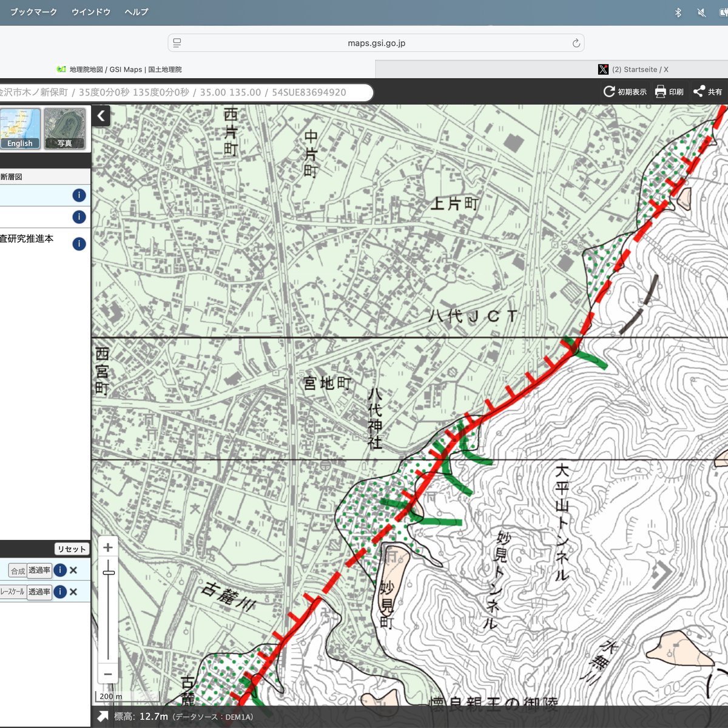Viewport: 728px width, 728px height.
Task: Switch base map to English thumbnail
Action: click(x=20, y=129)
